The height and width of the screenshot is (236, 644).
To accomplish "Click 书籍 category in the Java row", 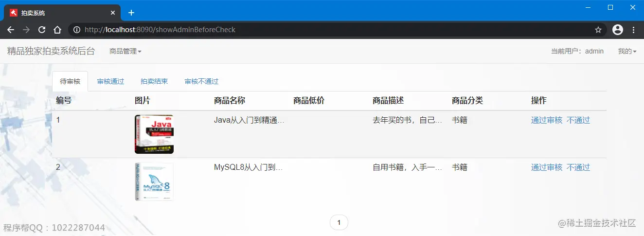I will coord(460,120).
